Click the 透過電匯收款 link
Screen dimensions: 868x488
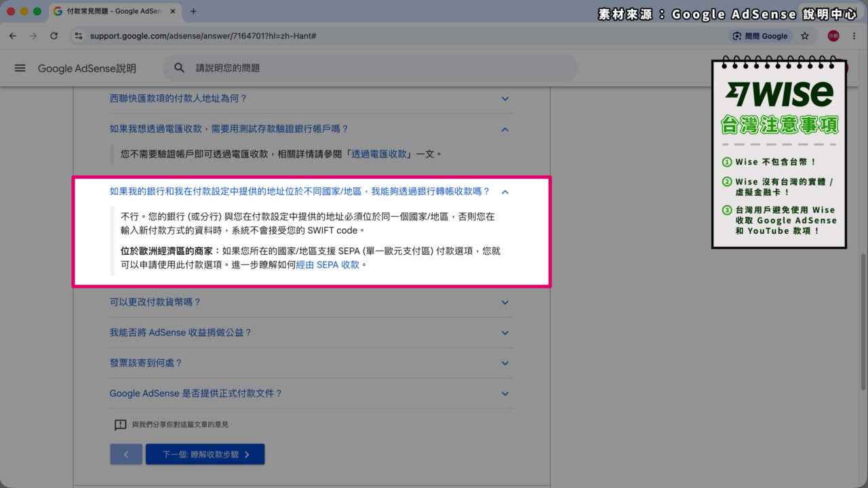coord(379,154)
